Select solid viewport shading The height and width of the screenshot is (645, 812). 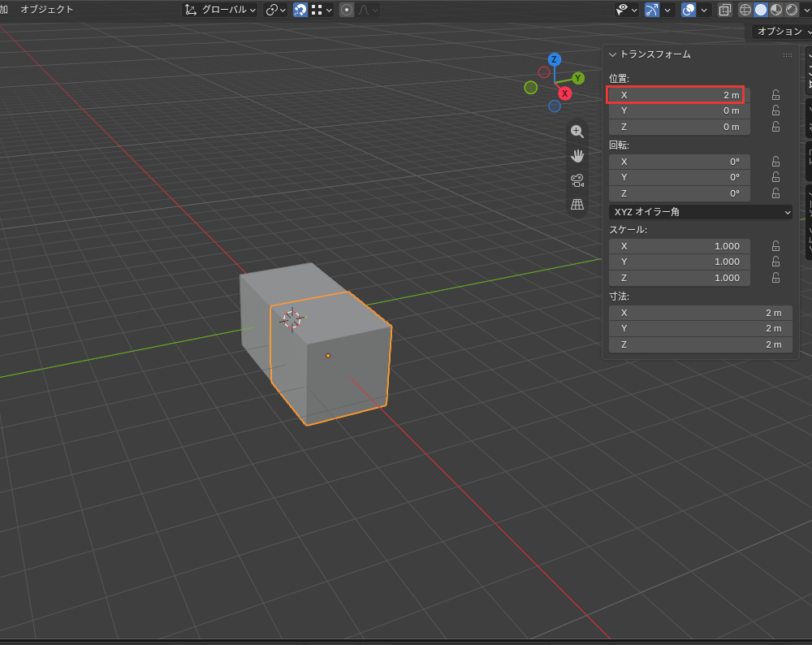(761, 10)
